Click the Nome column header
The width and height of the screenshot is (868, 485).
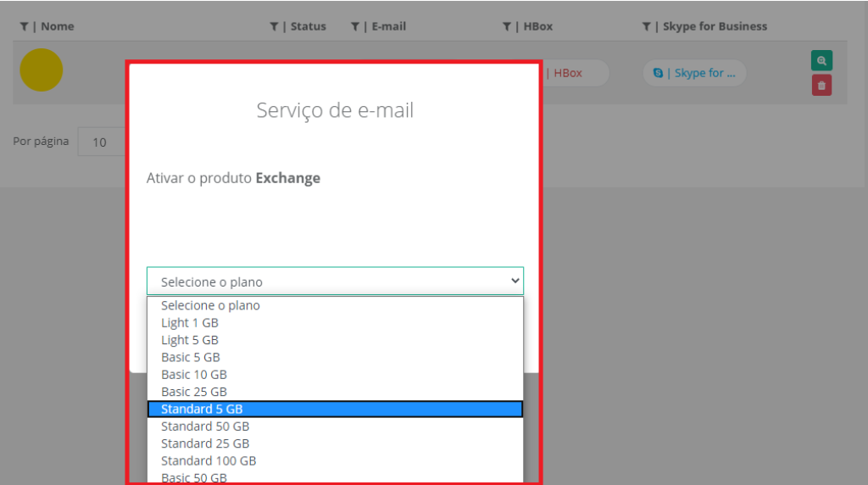tap(58, 26)
